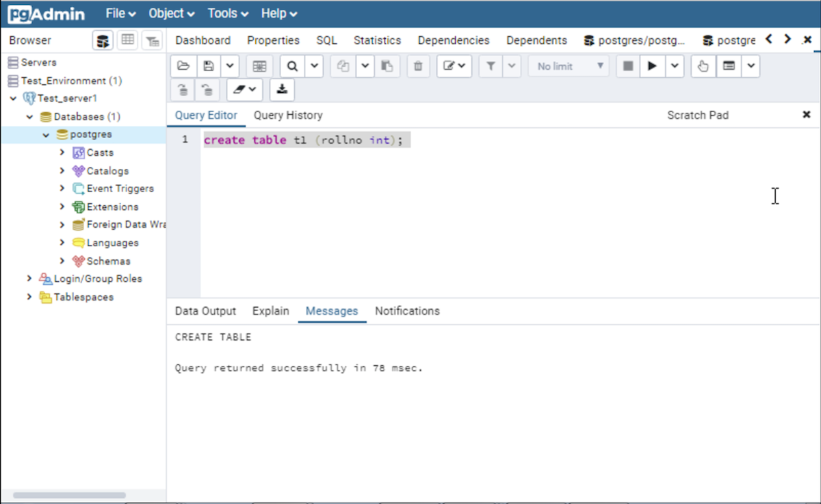Open the Query Tool icon in Browser panel
The image size is (821, 504).
(103, 40)
